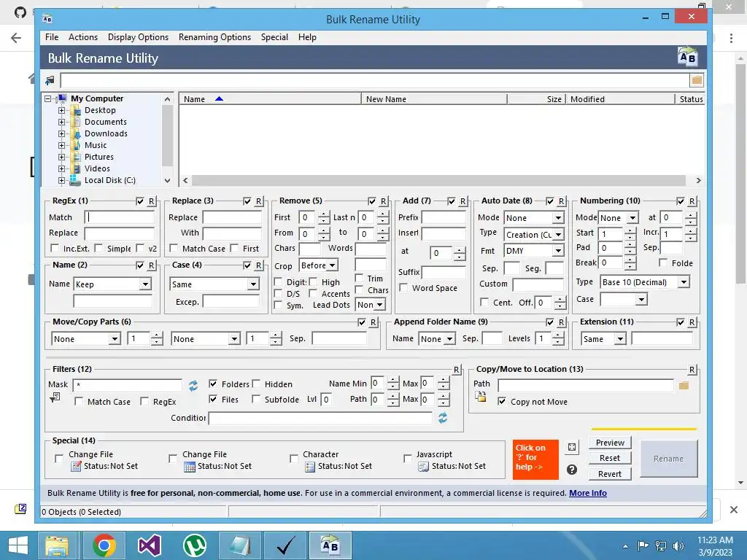Screen dimensions: 747x560
Task: Open File Explorer from the taskbar
Action: click(57, 545)
